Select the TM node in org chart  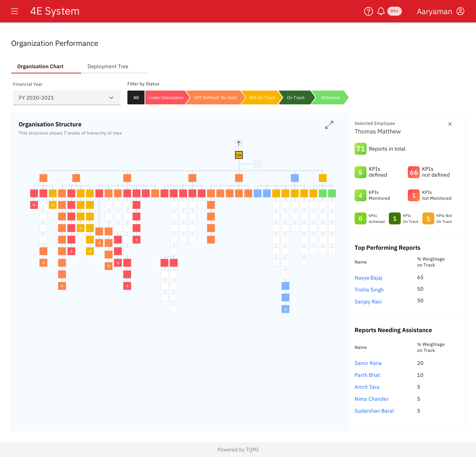point(239,155)
